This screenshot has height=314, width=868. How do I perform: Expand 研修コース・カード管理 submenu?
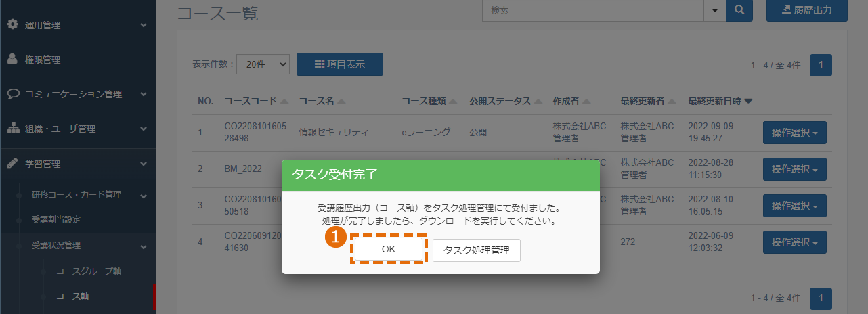(x=78, y=195)
